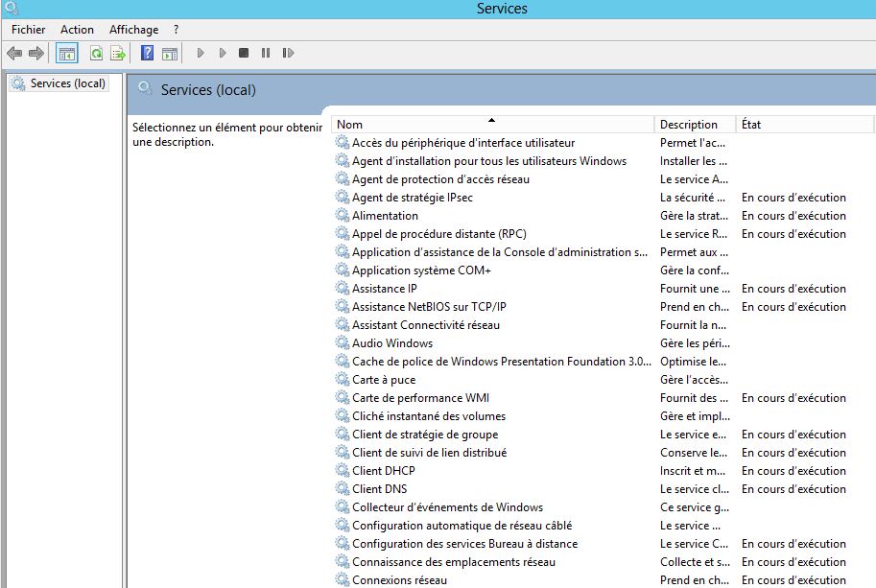876x588 pixels.
Task: Open Help with the blue question-mark icon
Action: coord(148,53)
